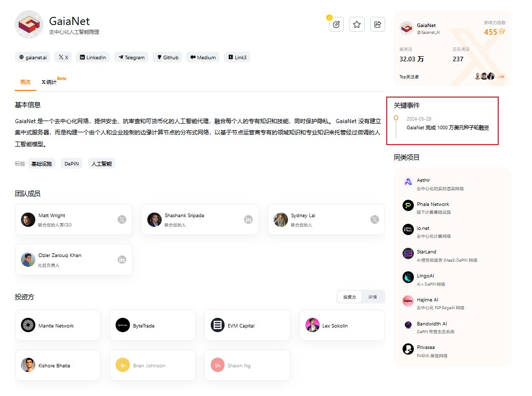Viewport: 532px width, 396px height.
Task: Open the Kishore Bhatia investor card
Action: pyautogui.click(x=58, y=365)
